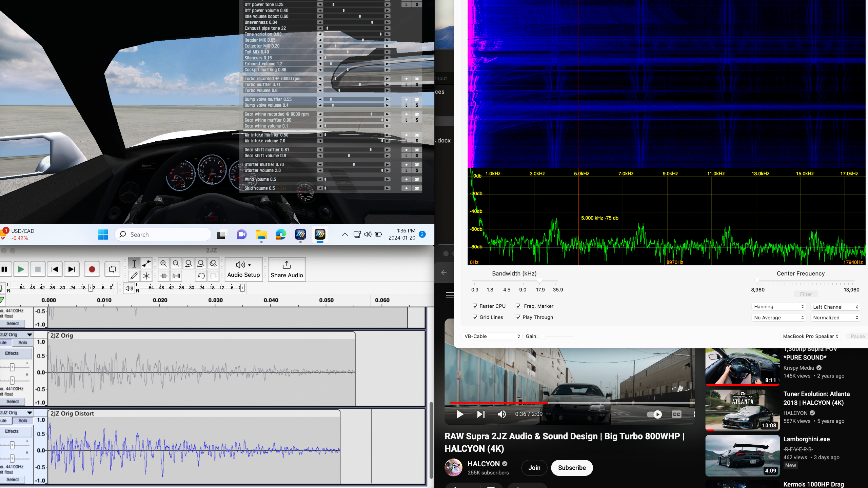Disable the Play Through checkbox

pos(518,317)
